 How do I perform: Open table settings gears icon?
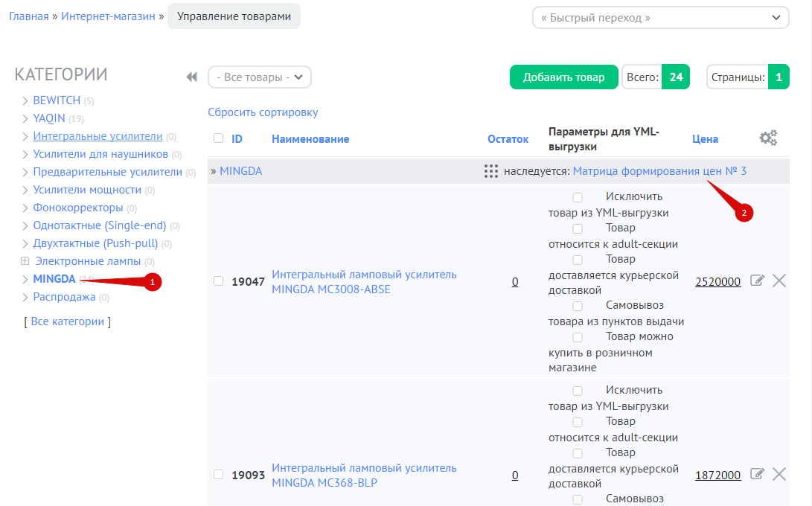point(768,138)
